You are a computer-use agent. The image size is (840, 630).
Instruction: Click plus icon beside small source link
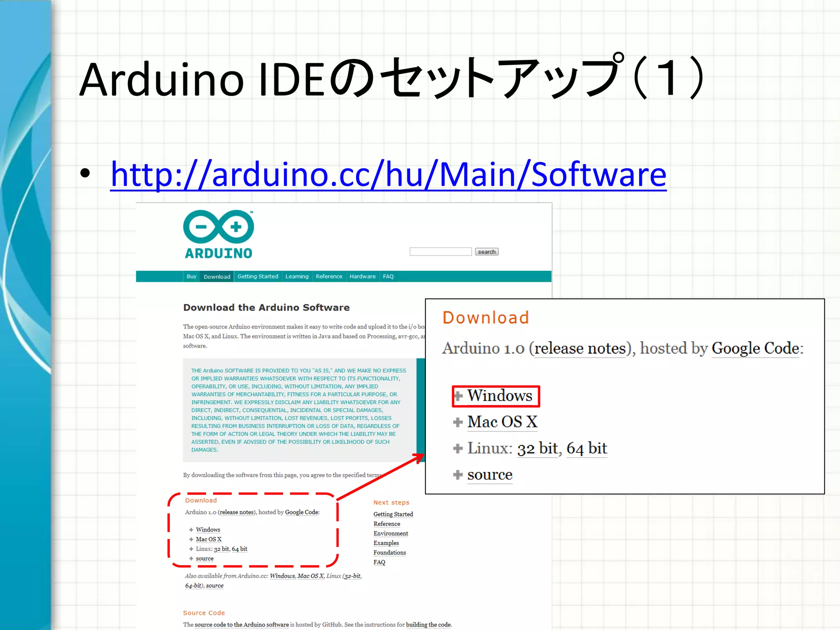point(191,559)
